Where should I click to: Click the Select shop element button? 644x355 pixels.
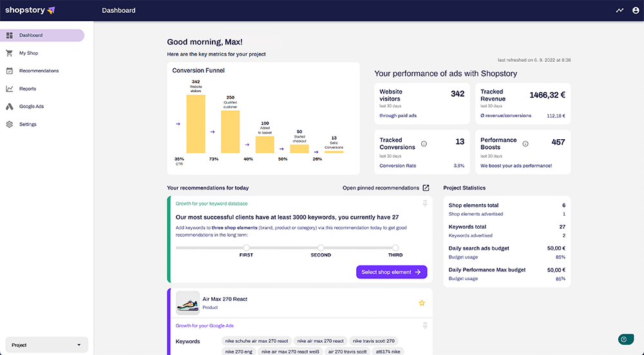tap(392, 272)
